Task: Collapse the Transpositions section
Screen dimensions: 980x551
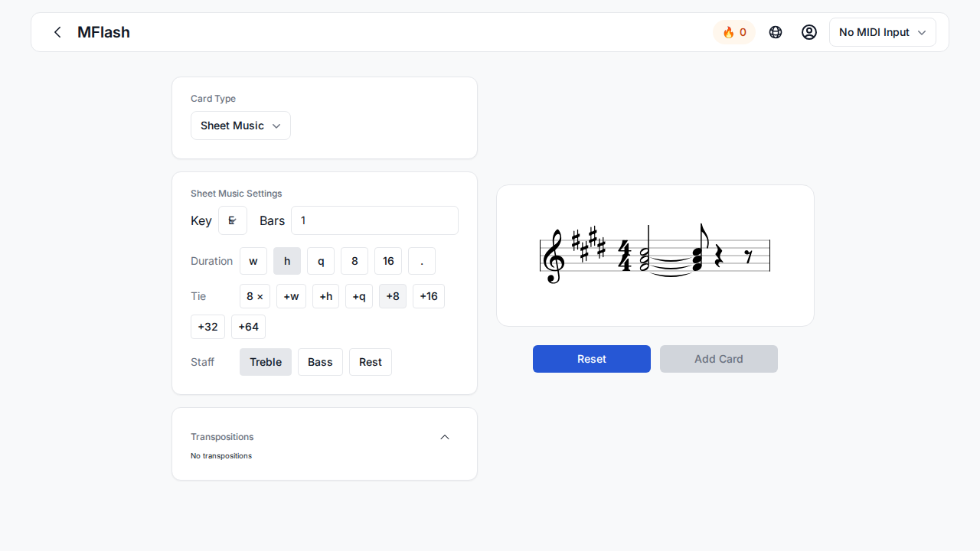Action: (x=445, y=437)
